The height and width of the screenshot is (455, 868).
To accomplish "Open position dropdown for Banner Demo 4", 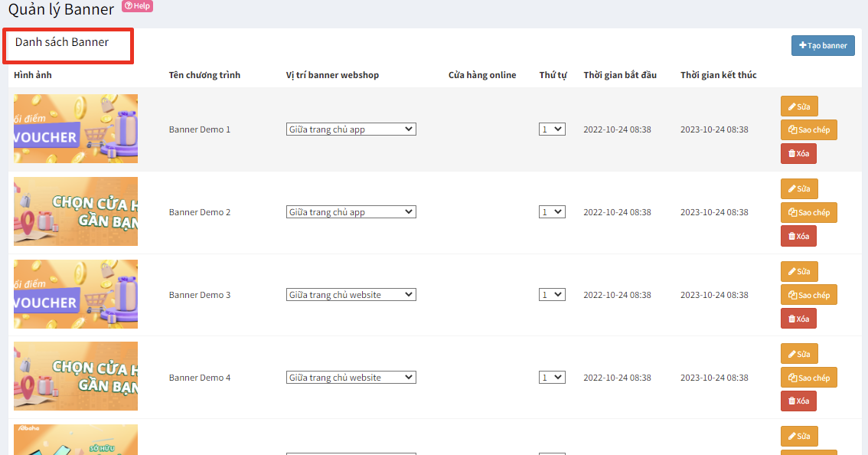I will pyautogui.click(x=351, y=378).
